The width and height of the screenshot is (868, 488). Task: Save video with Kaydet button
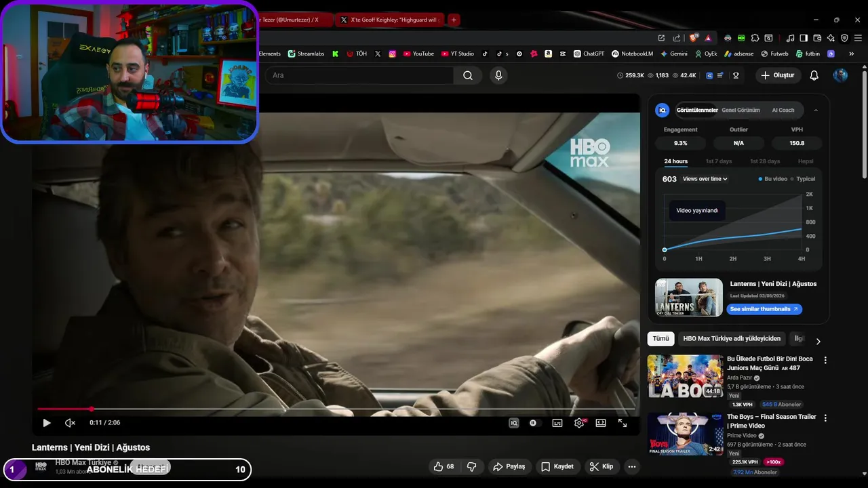[557, 466]
